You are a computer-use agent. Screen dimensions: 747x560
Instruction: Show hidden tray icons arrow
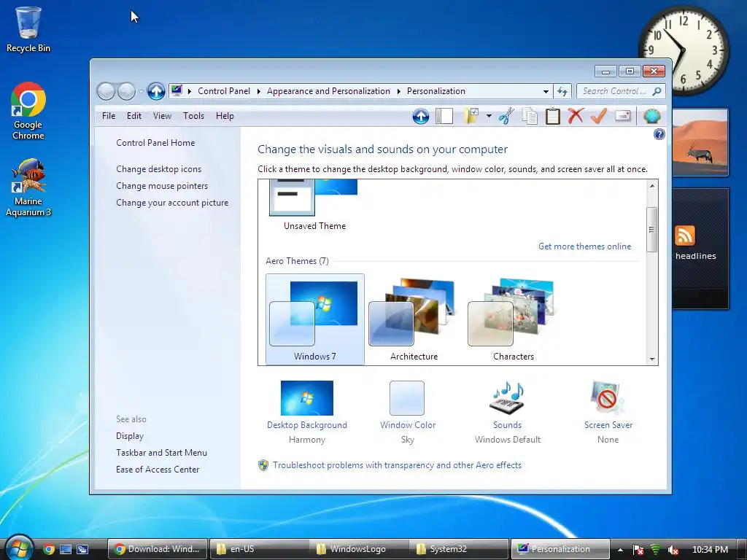pos(620,550)
